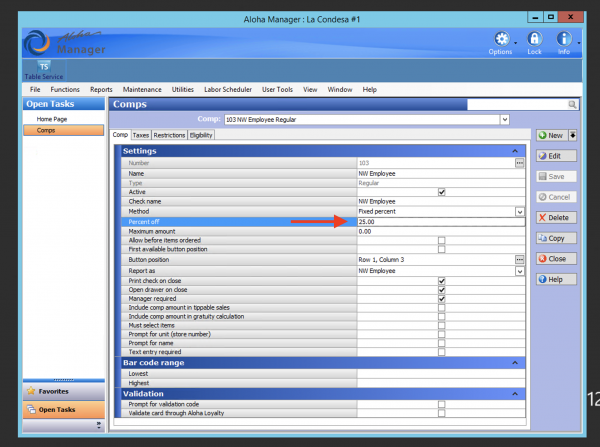Enable Must select items checkbox
The height and width of the screenshot is (447, 600).
442,325
